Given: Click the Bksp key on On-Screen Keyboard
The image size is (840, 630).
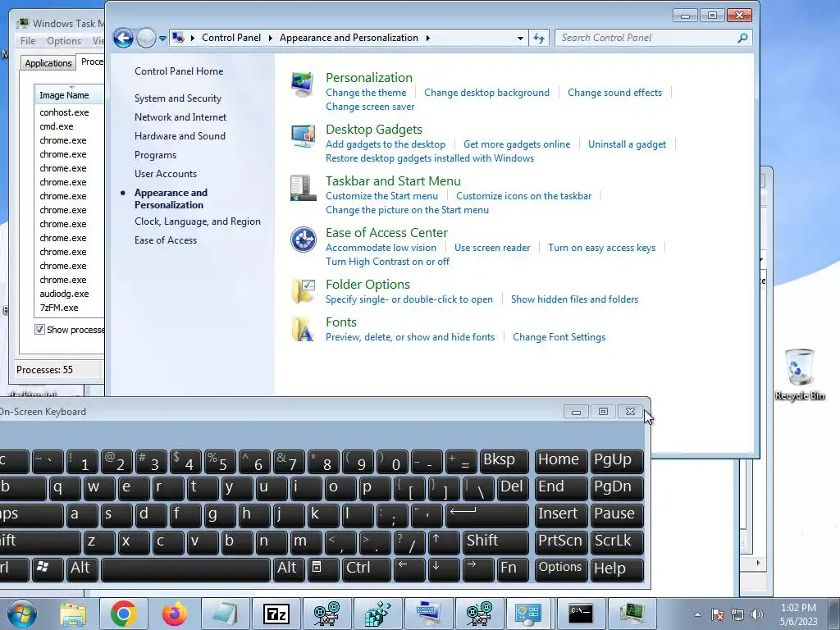Looking at the screenshot, I should click(504, 461).
